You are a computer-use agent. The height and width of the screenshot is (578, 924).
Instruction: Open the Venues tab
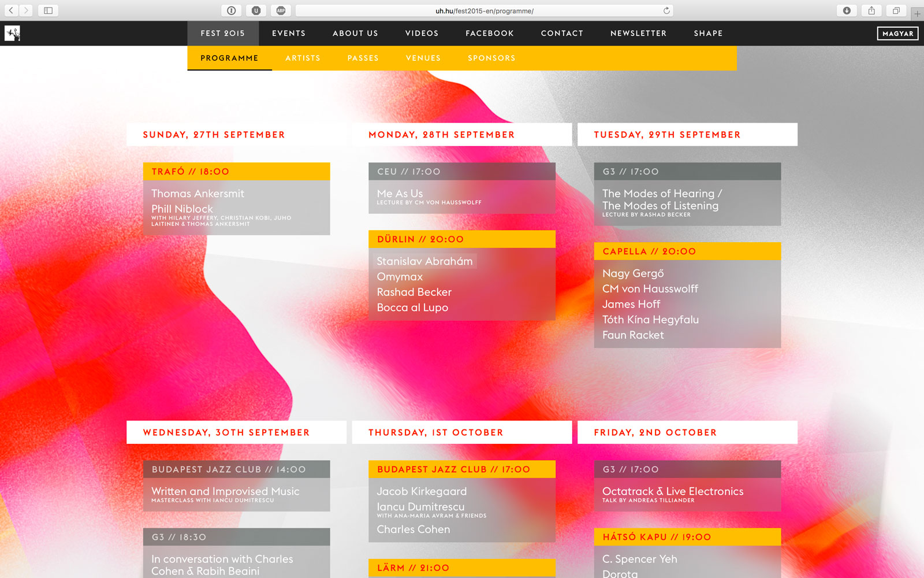(x=423, y=58)
